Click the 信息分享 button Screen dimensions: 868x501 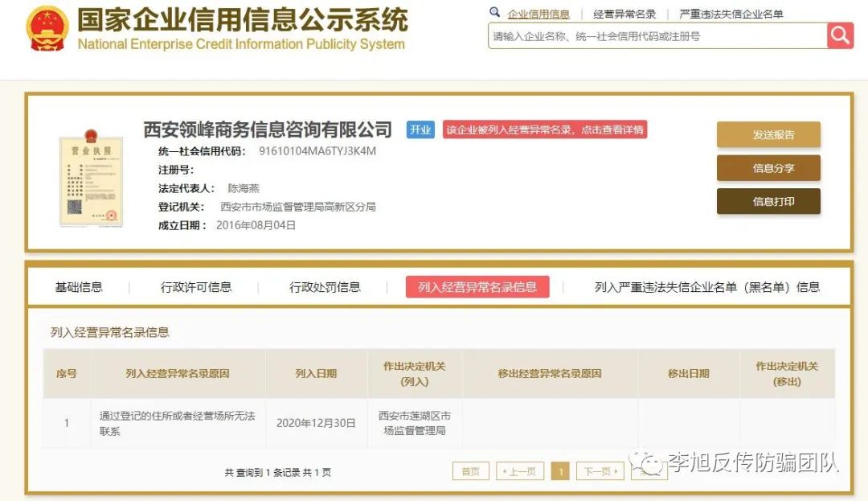(x=768, y=168)
